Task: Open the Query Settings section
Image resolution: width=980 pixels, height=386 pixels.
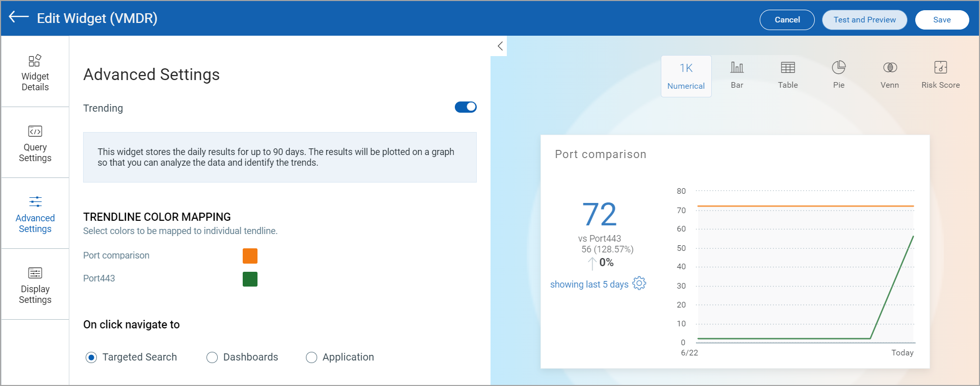Action: (x=35, y=143)
